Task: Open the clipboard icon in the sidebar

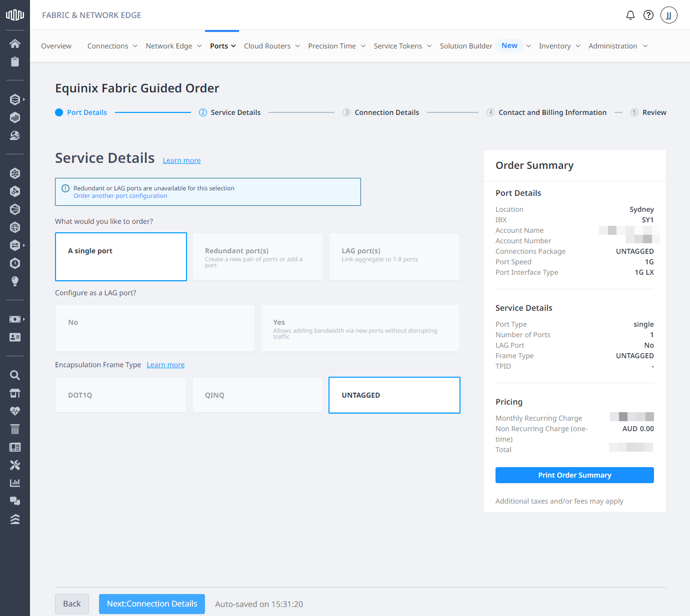Action: click(x=15, y=61)
